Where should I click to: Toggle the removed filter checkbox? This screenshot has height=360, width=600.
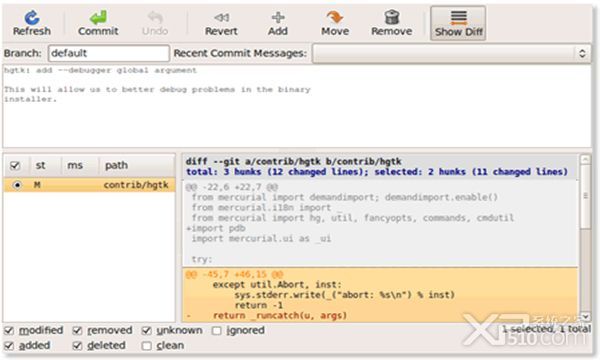pyautogui.click(x=78, y=330)
